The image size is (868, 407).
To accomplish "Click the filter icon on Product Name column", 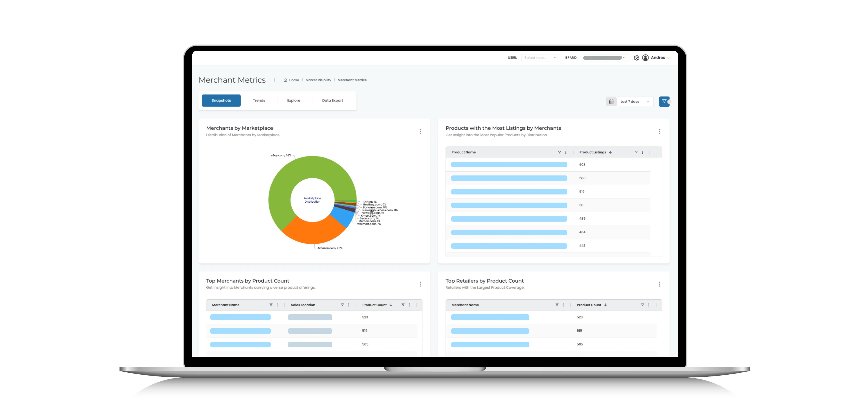I will pos(559,152).
